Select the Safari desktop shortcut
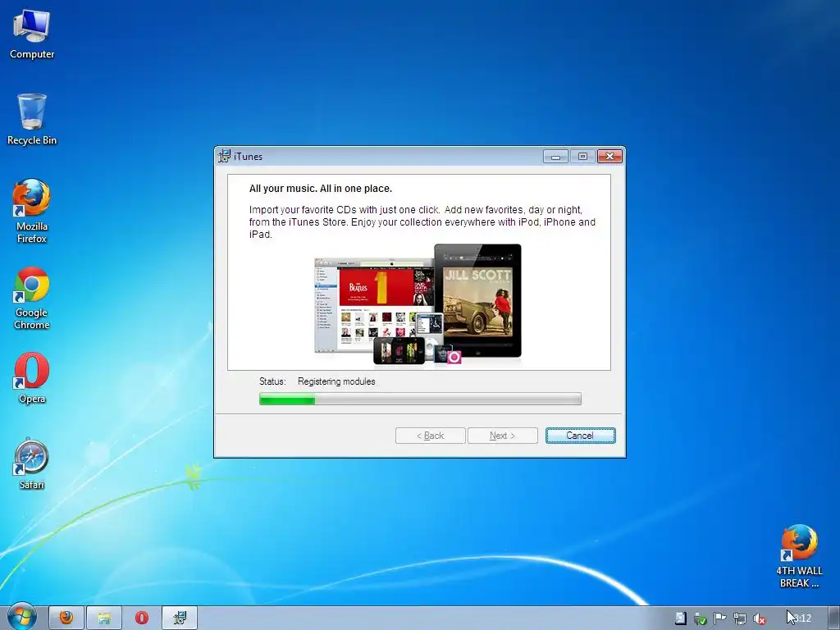Image resolution: width=840 pixels, height=630 pixels. click(x=32, y=464)
